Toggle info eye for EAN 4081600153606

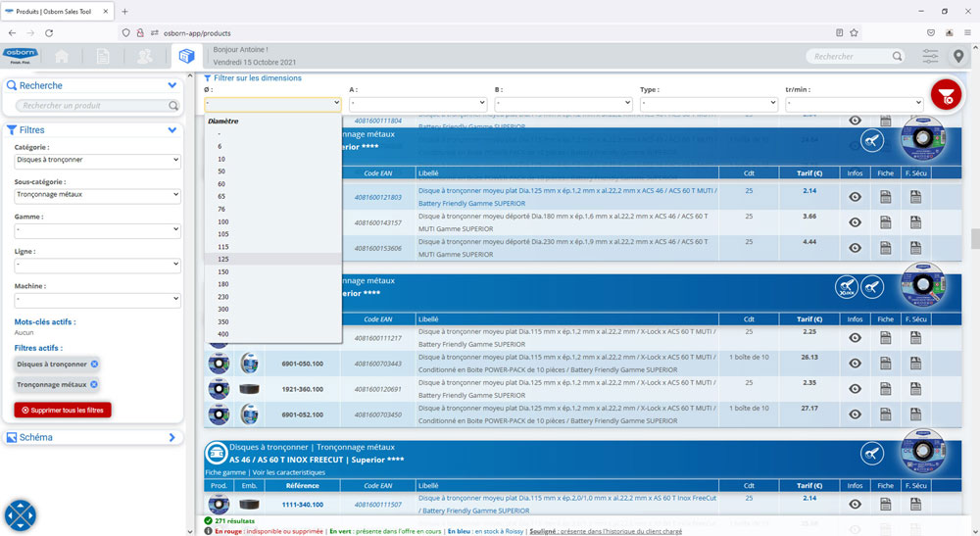855,248
